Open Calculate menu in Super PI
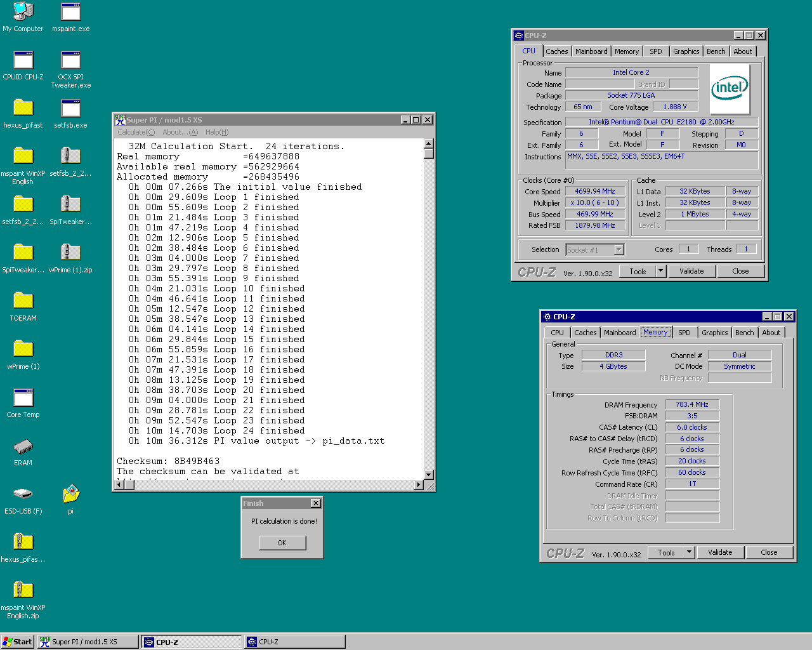 tap(136, 132)
